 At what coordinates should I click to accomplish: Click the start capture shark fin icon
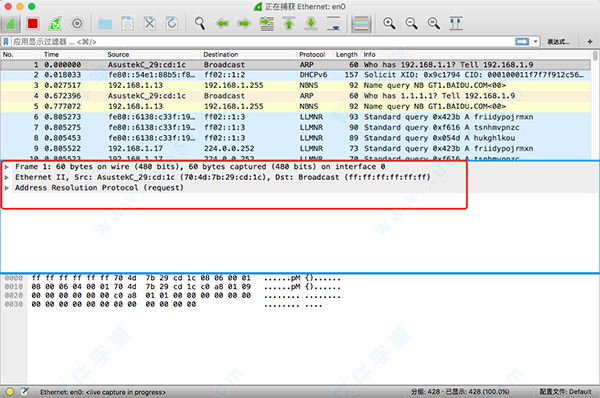coord(11,24)
